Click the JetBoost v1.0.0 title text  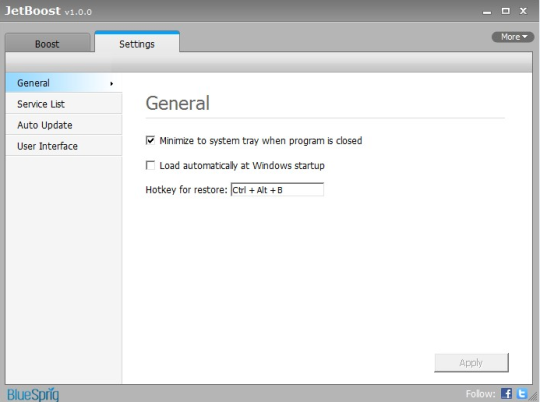tap(48, 11)
